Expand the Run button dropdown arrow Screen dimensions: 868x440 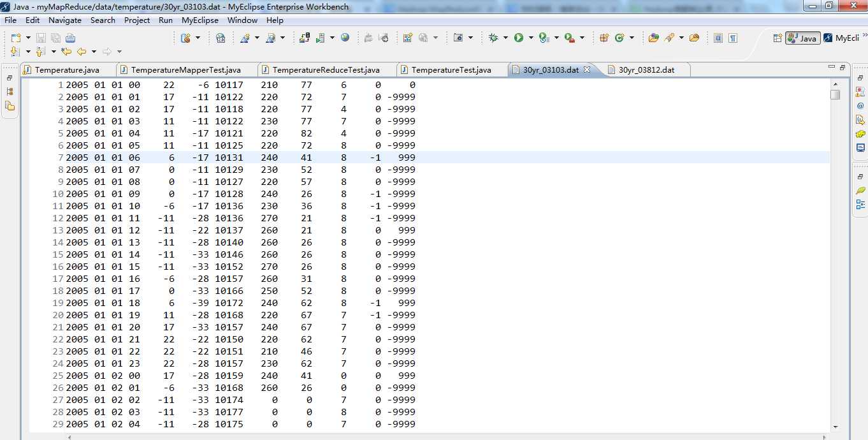point(530,38)
